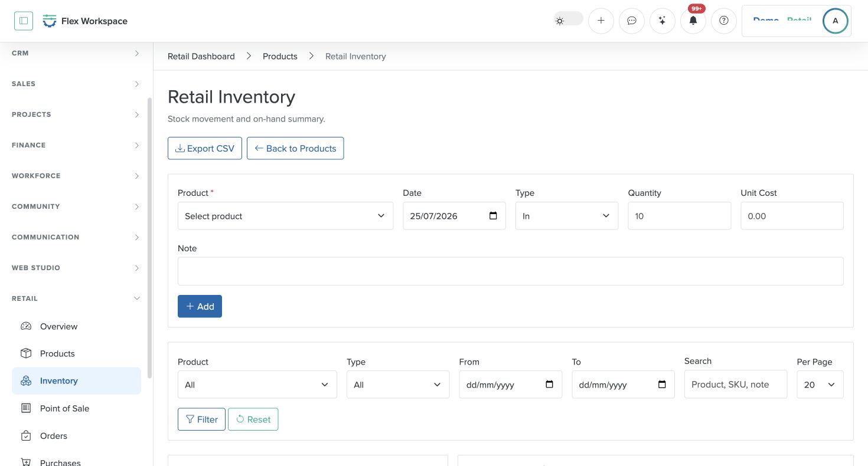Expand the CRM sidebar section
The width and height of the screenshot is (868, 466).
tap(76, 53)
